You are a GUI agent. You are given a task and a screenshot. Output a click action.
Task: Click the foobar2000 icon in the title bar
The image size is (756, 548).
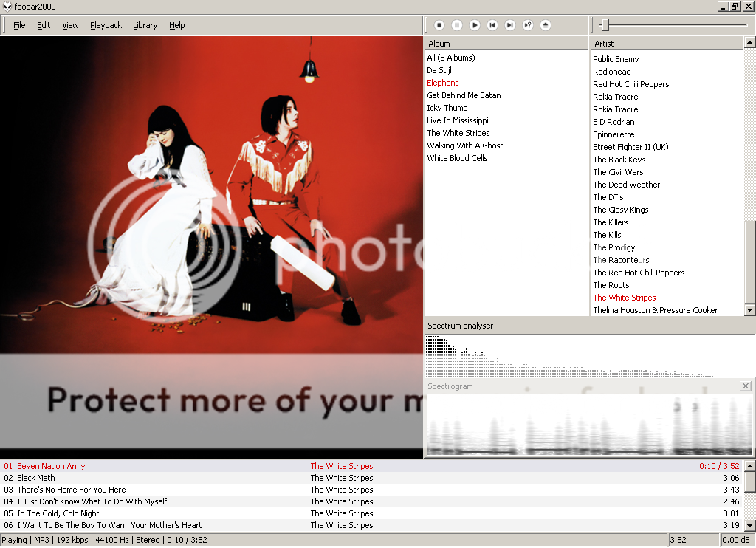[7, 6]
